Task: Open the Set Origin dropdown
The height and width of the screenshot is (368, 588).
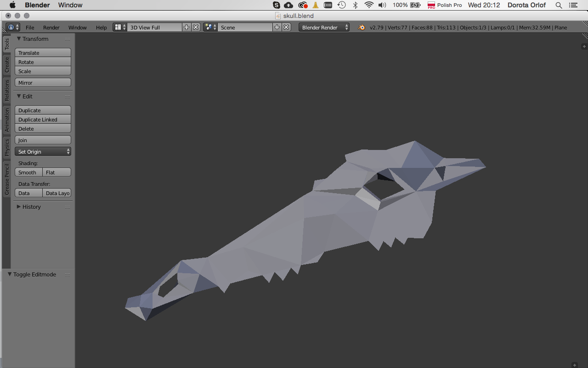Action: click(x=43, y=151)
